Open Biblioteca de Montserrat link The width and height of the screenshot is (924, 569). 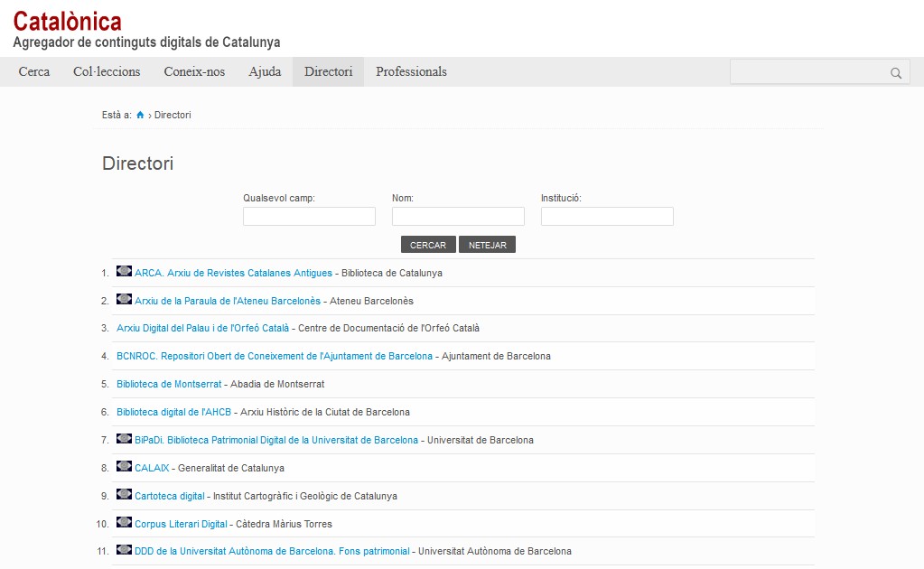click(x=169, y=384)
